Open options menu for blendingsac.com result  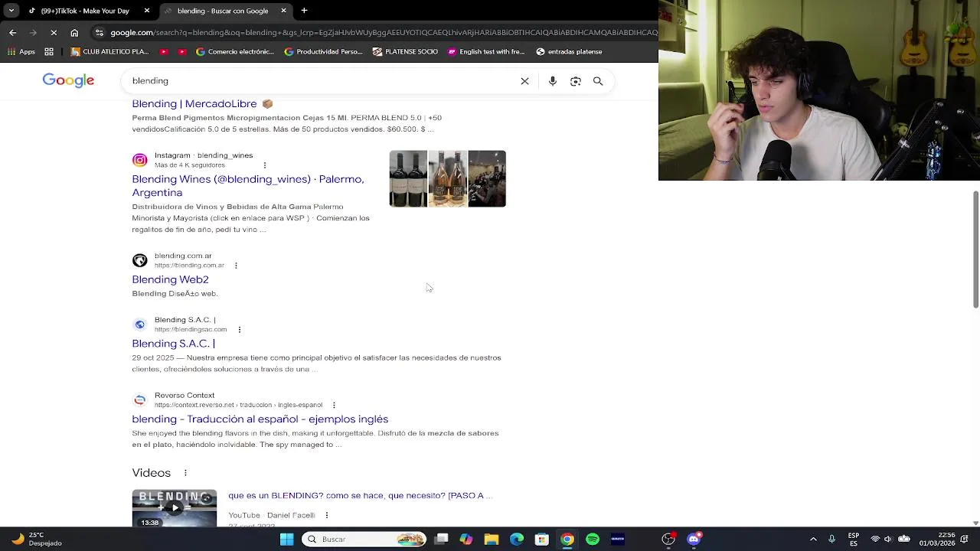click(x=240, y=330)
